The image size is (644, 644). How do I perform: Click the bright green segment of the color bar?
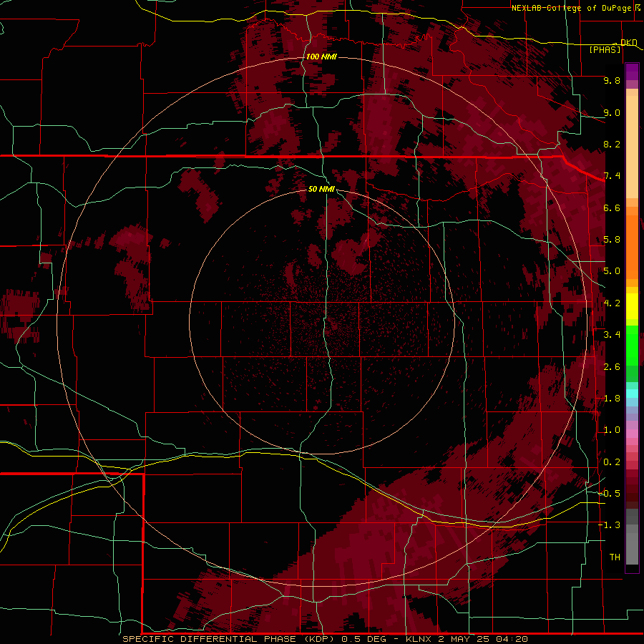[632, 345]
